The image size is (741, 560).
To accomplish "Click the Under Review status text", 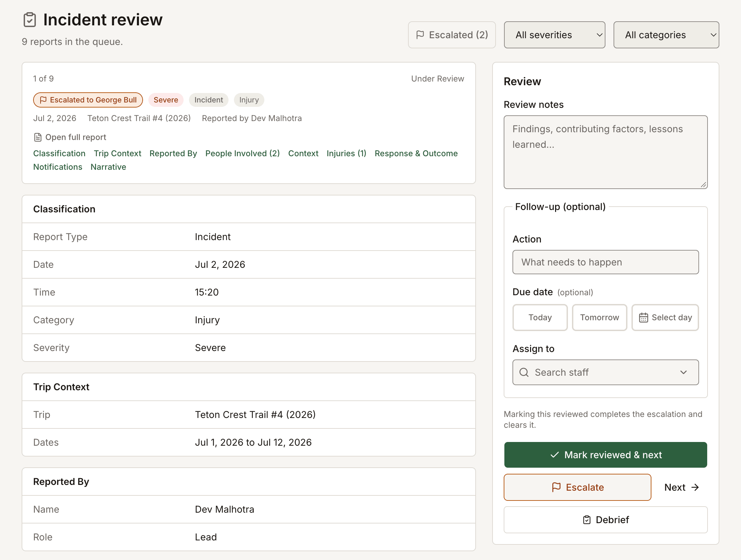I will point(437,79).
